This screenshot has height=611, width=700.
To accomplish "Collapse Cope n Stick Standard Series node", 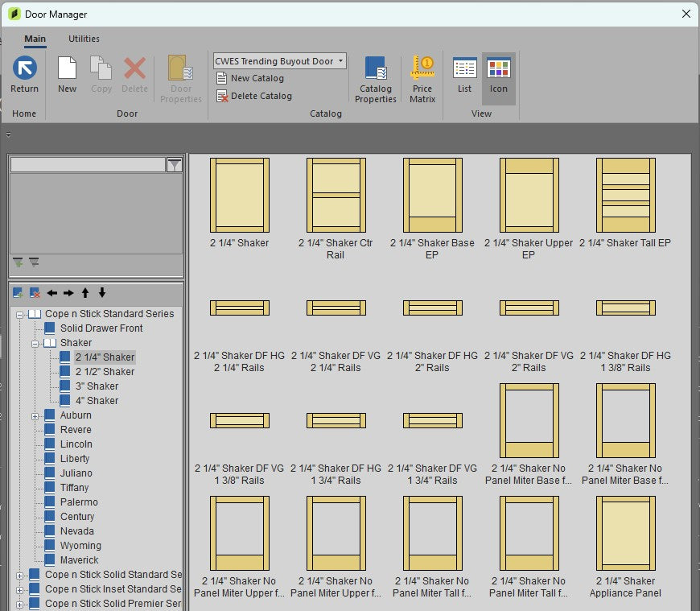I will pos(19,314).
